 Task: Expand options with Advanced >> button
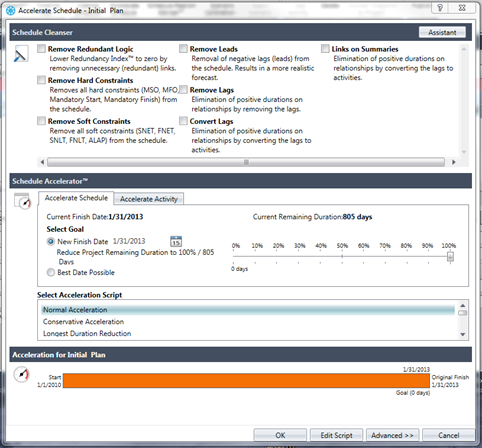(x=392, y=435)
